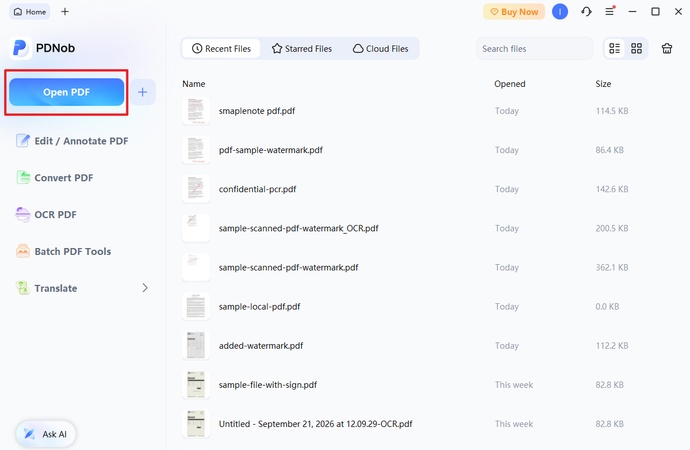Screen dimensions: 690x450
Task: Click the 86.4 KB size value
Action: tap(609, 150)
